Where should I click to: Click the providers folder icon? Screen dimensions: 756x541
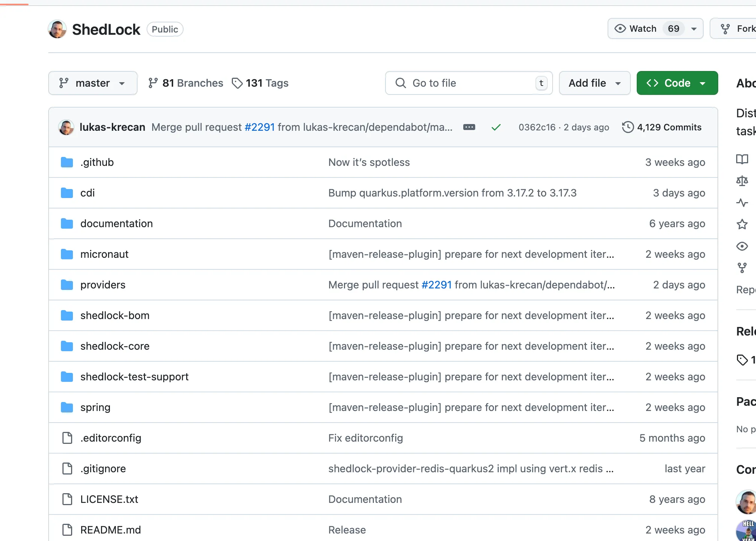pos(67,285)
